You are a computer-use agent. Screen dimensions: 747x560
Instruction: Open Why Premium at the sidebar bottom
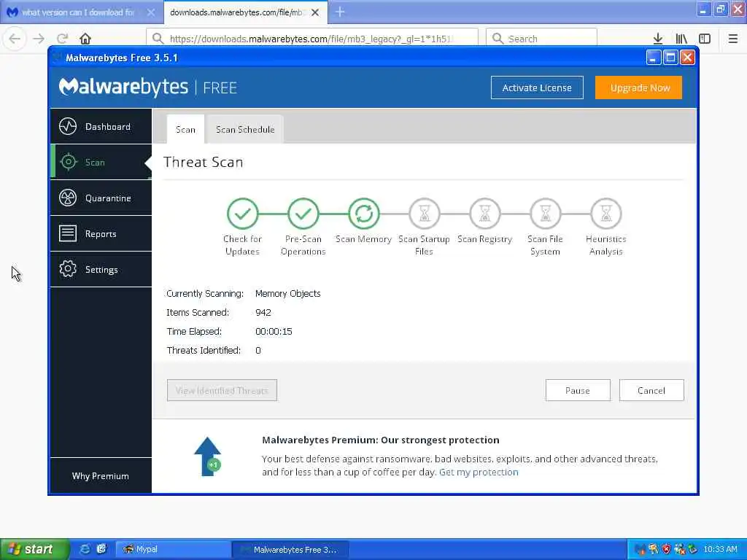pyautogui.click(x=101, y=475)
